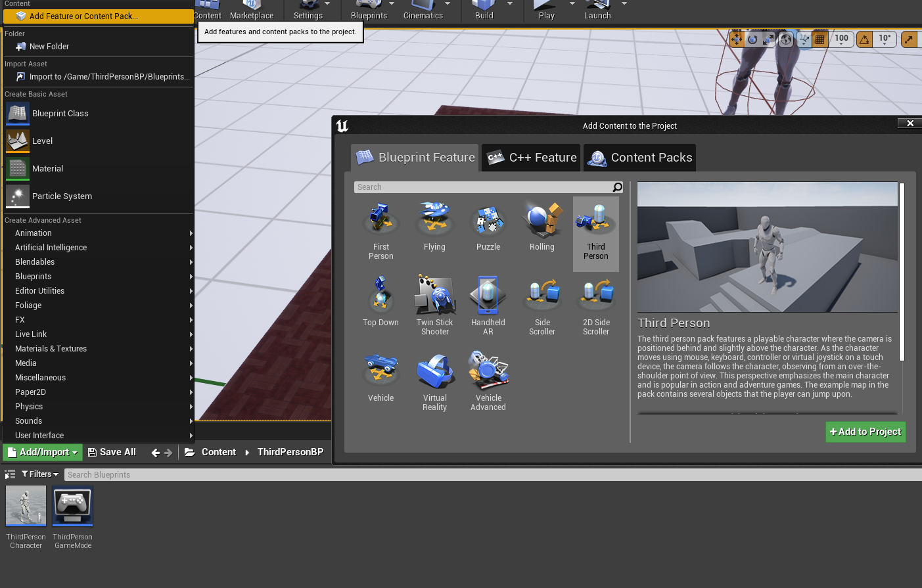Screen dimensions: 922x588
Task: Expand the Sounds submenu
Action: coord(99,421)
